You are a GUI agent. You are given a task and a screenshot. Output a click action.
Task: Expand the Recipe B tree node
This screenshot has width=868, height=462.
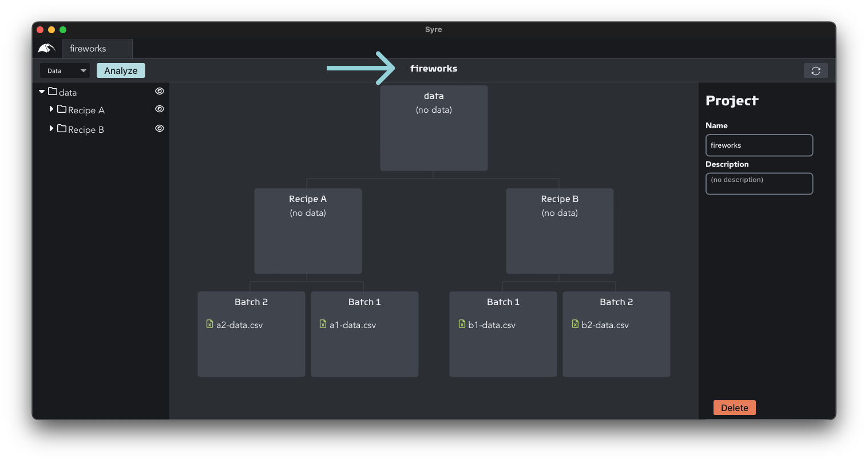tap(51, 128)
